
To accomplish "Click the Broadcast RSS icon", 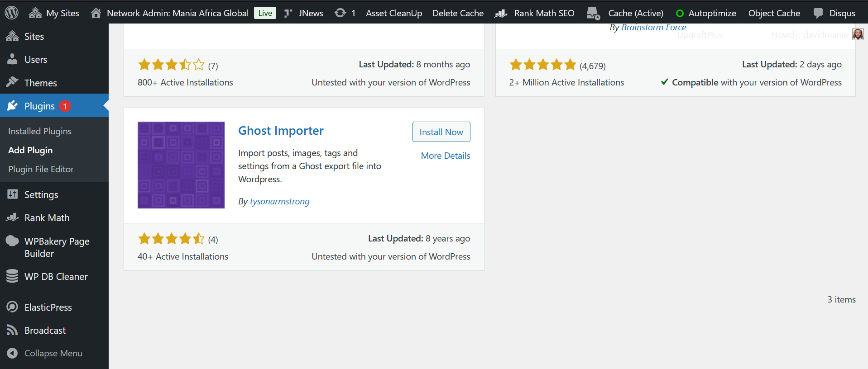I will 12,330.
